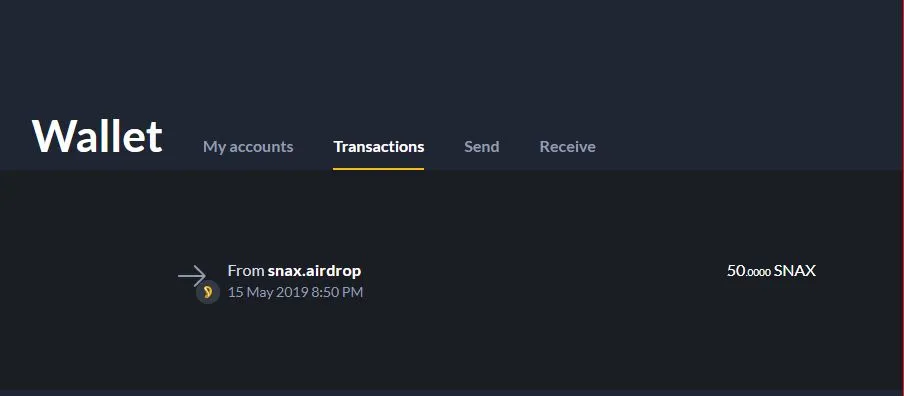The width and height of the screenshot is (904, 396).
Task: Click the yellow SNAX coin badge icon
Action: pos(208,292)
